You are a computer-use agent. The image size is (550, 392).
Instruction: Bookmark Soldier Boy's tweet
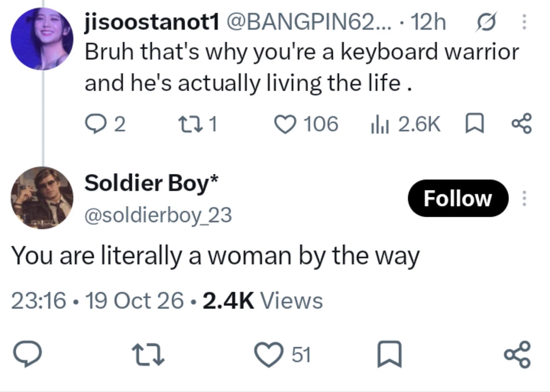coord(389,354)
